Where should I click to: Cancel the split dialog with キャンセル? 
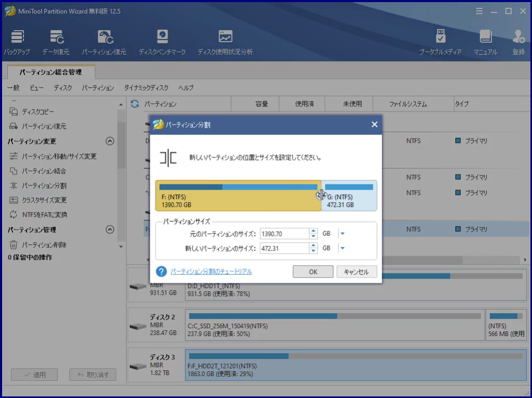(x=357, y=271)
